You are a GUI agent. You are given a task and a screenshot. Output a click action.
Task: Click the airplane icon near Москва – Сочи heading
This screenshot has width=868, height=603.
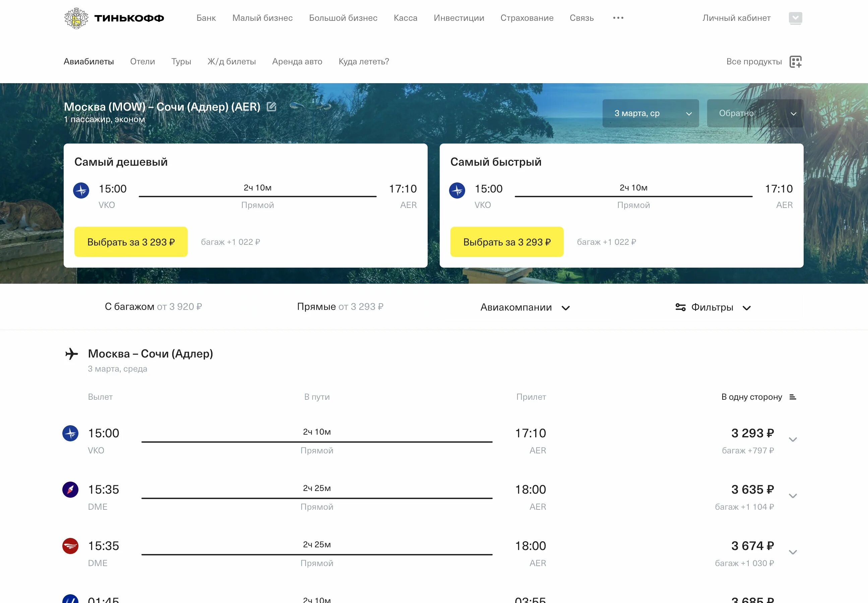71,354
